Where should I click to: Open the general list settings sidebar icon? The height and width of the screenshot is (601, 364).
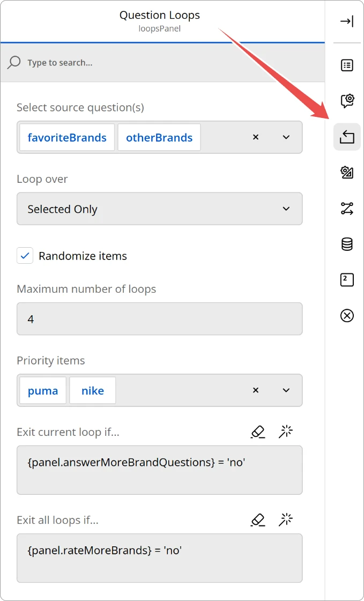347,65
